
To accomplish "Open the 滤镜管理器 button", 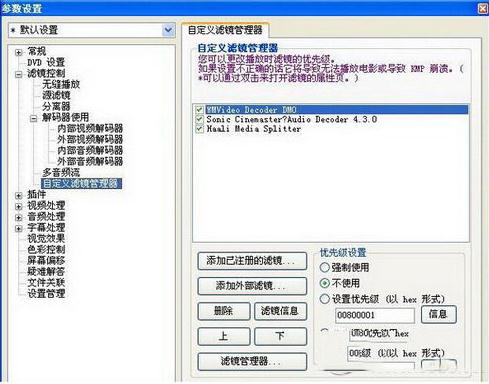I will click(x=252, y=361).
